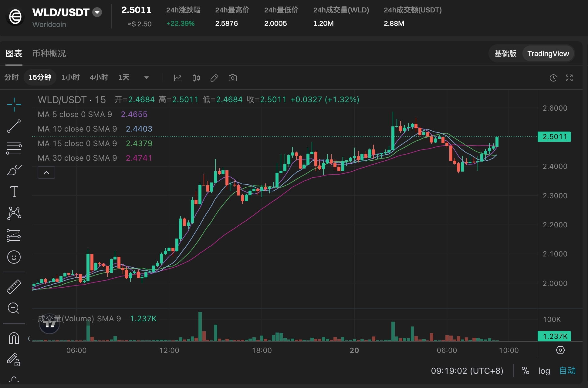The width and height of the screenshot is (588, 388).
Task: Open the emoji icons tool
Action: coord(14,257)
